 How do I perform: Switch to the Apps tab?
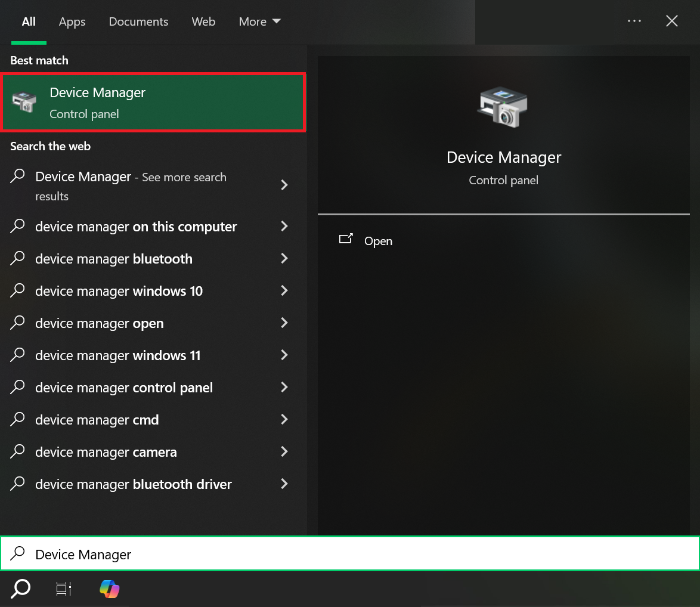(x=72, y=21)
